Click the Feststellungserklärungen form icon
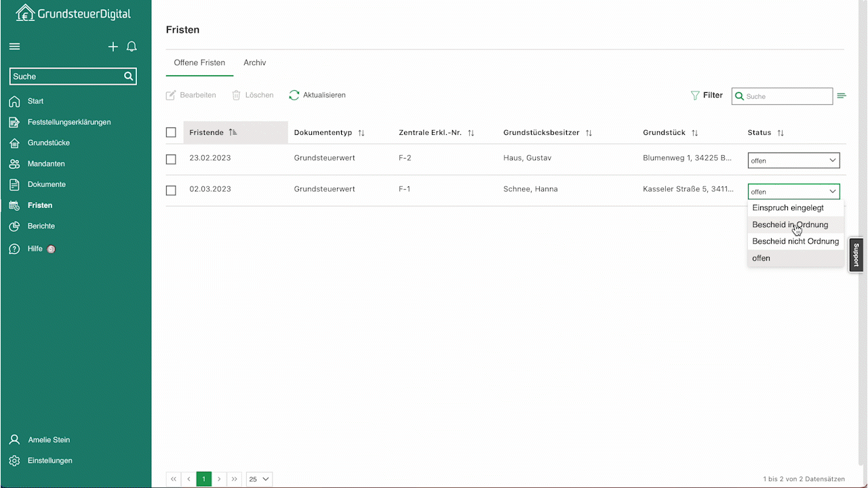Viewport: 868px width, 488px height. pos(14,123)
